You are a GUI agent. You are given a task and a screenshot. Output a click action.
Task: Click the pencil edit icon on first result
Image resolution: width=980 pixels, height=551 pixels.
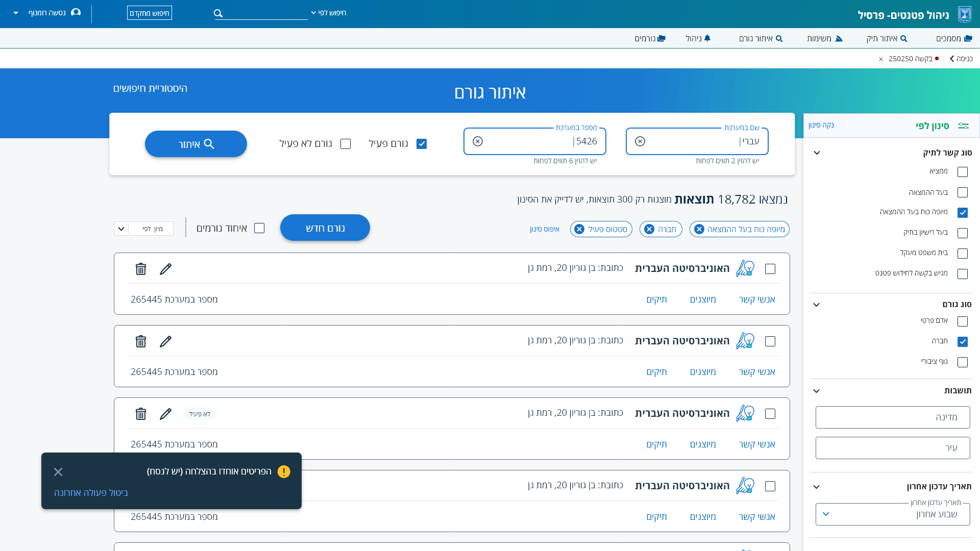(165, 269)
